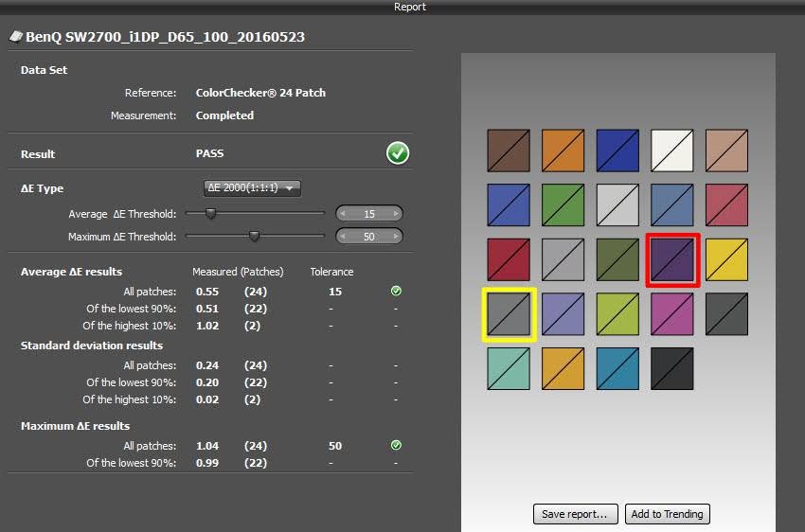This screenshot has width=805, height=532.
Task: Click average highest 10% value 1.02
Action: pos(207,326)
